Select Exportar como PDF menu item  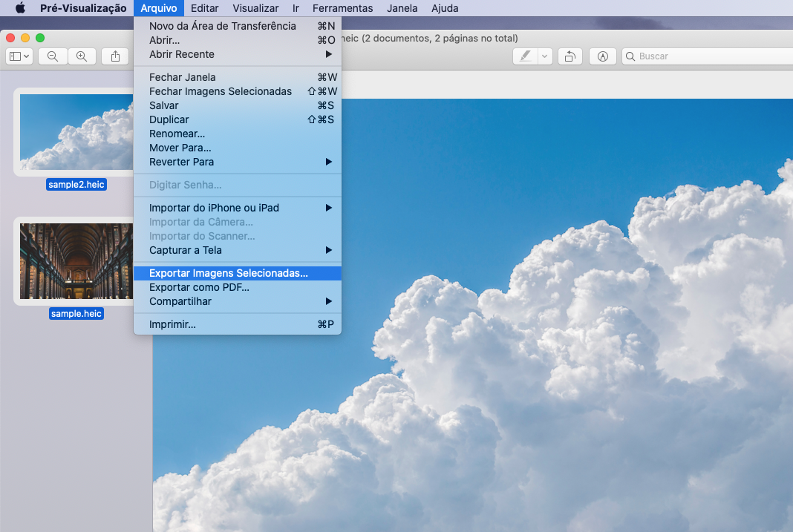[199, 287]
